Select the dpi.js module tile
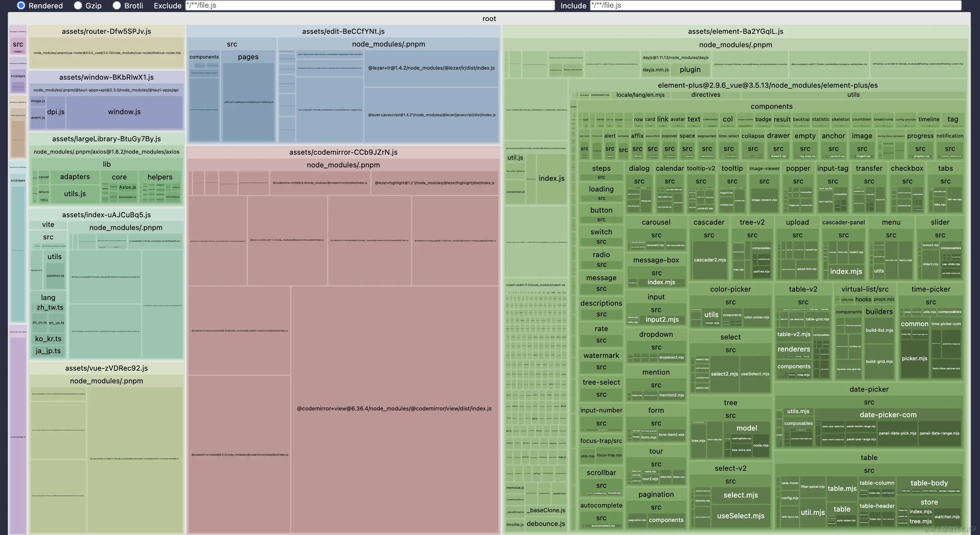Image resolution: width=980 pixels, height=535 pixels. pos(56,111)
